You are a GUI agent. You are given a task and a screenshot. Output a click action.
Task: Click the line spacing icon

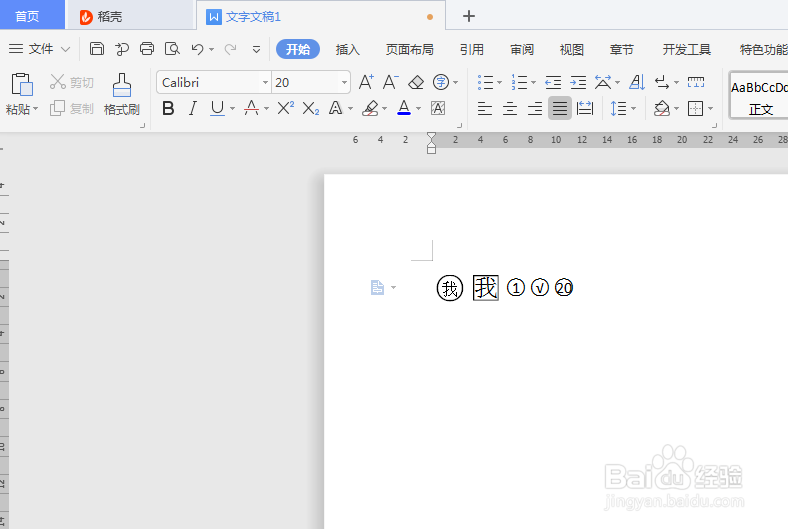(x=618, y=108)
